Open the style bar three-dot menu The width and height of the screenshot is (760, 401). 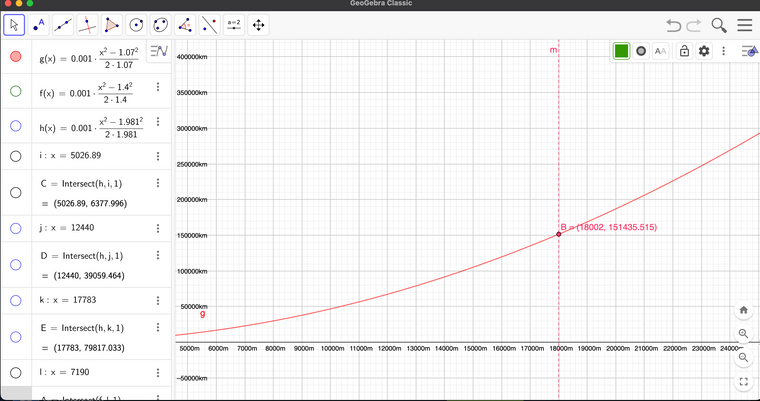723,51
